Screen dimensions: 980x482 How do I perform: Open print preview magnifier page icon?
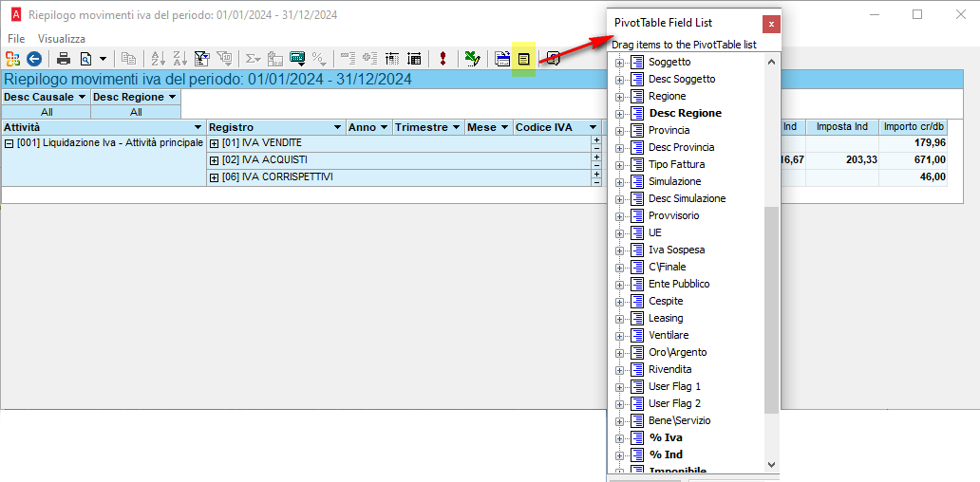85,59
